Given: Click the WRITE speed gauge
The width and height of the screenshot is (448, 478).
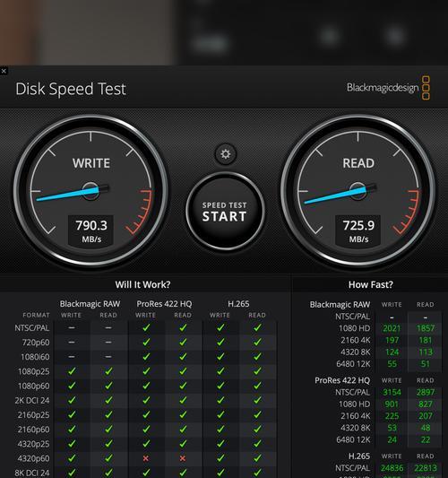Looking at the screenshot, I should 90,192.
